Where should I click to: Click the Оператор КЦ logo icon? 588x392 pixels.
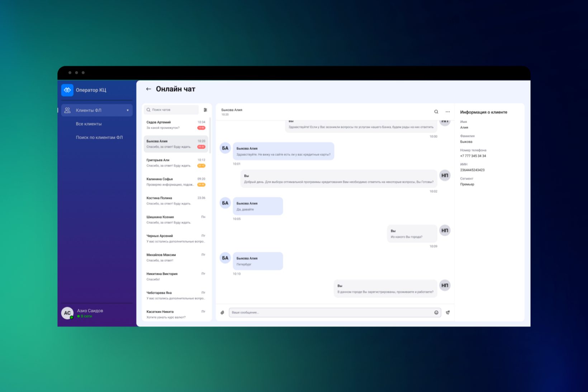pos(67,90)
